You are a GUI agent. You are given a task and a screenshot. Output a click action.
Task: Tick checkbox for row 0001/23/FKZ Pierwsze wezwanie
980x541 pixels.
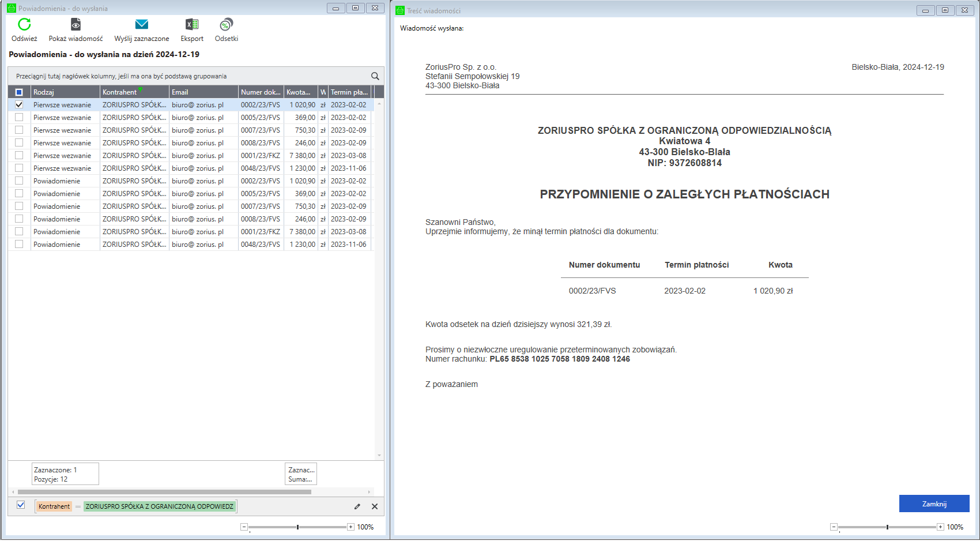(x=19, y=156)
